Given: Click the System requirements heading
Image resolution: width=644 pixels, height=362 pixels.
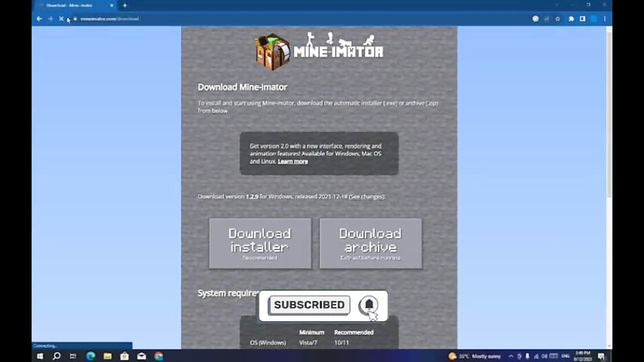Looking at the screenshot, I should tap(228, 293).
